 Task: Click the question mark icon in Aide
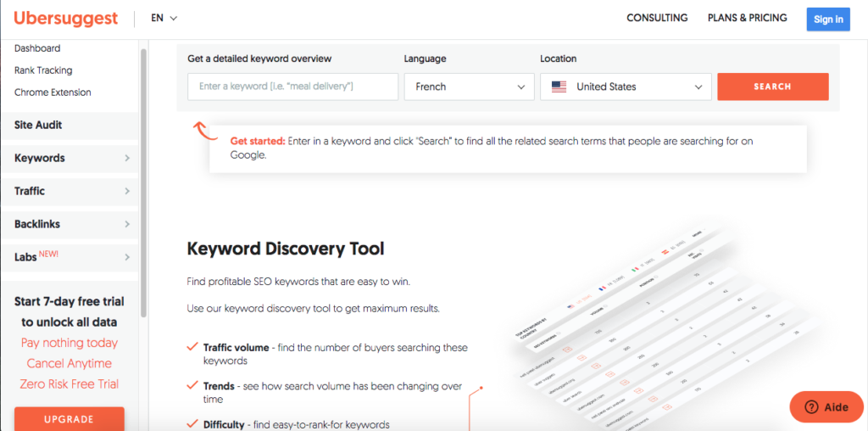(x=811, y=408)
